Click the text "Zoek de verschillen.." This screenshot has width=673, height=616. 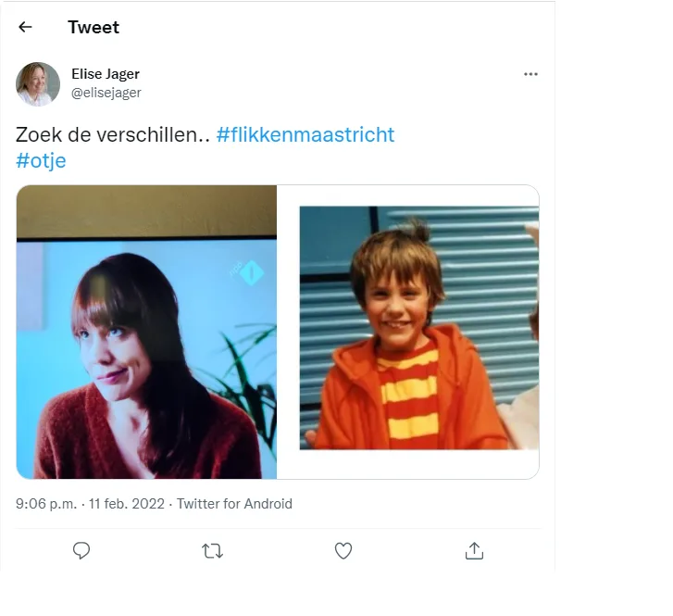[113, 134]
